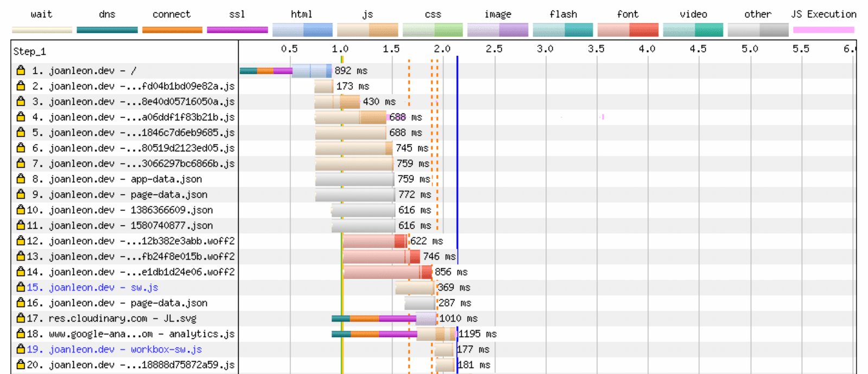Click the 3.0 second timeline mark
868x374 pixels.
545,49
